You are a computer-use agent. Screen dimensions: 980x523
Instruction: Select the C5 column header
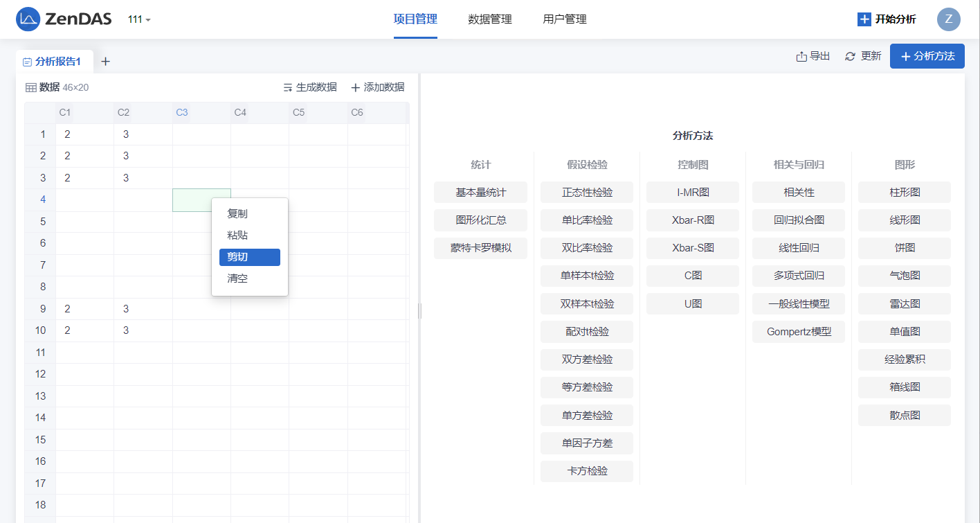coord(299,112)
